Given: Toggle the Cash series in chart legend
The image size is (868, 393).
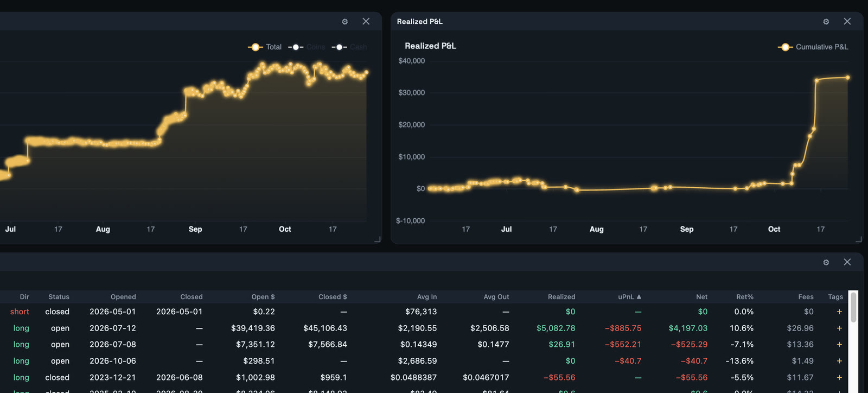Looking at the screenshot, I should click(x=349, y=47).
